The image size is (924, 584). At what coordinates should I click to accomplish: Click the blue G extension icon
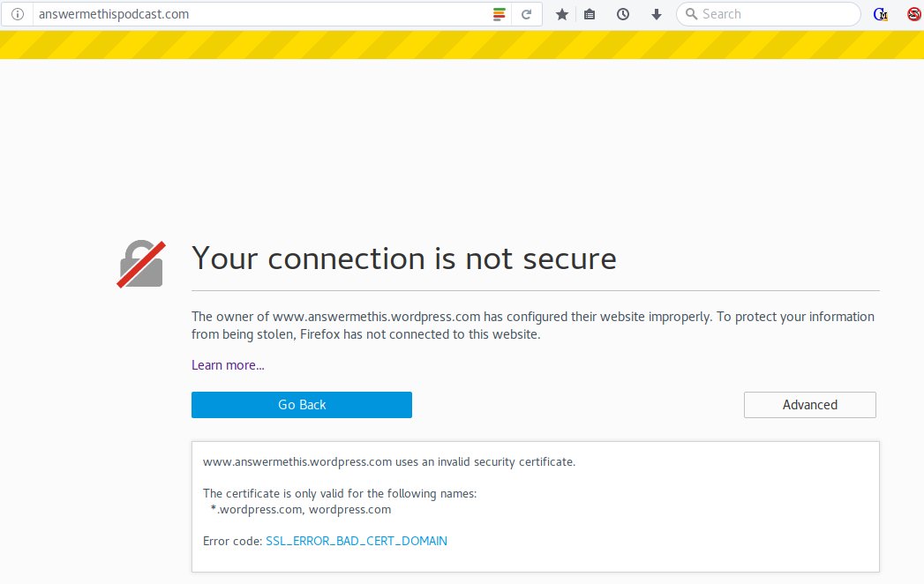tap(881, 14)
